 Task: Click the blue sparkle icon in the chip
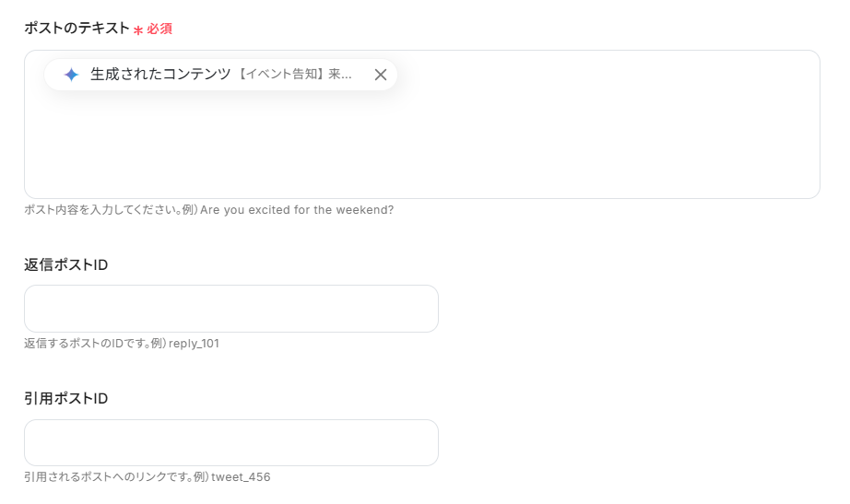71,75
